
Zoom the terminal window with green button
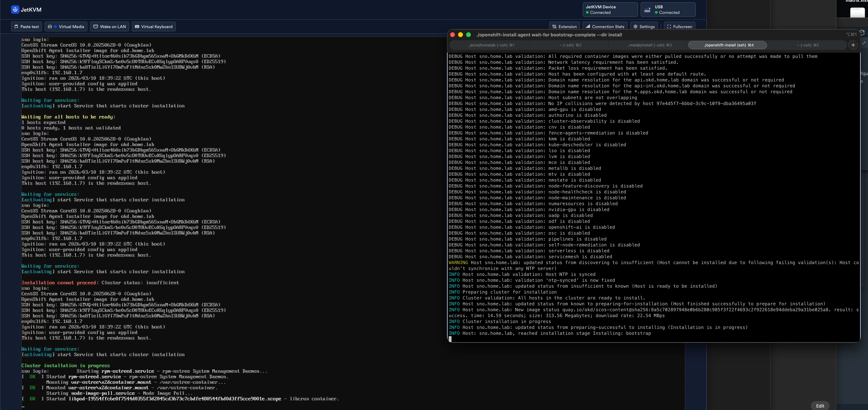(x=468, y=35)
